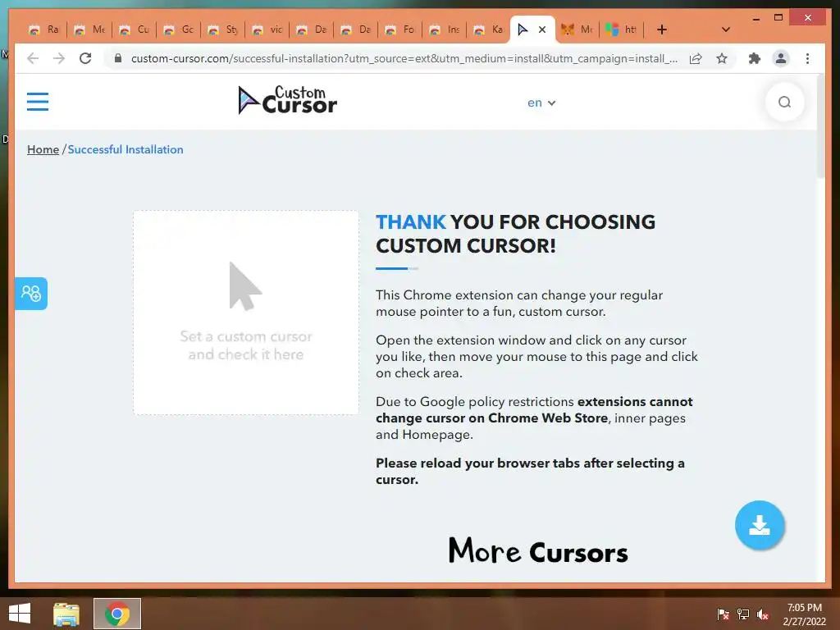Switch to the 'Ka' tab
The width and height of the screenshot is (840, 630).
click(x=489, y=30)
